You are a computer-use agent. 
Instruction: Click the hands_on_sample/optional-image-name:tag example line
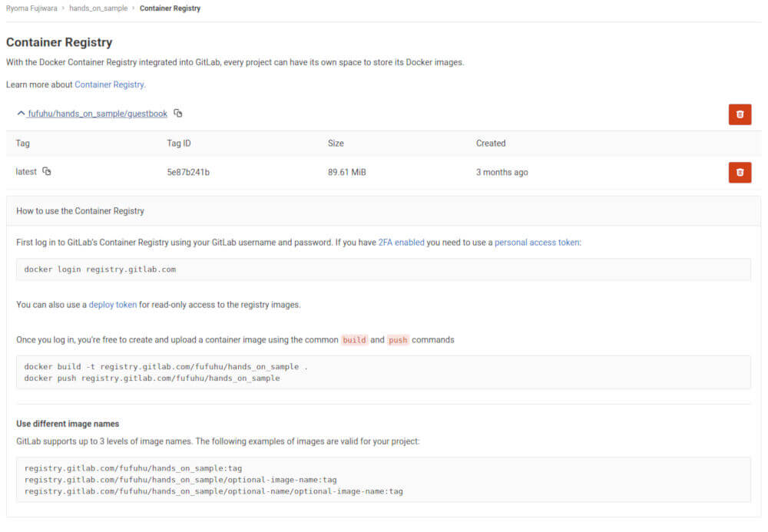180,480
